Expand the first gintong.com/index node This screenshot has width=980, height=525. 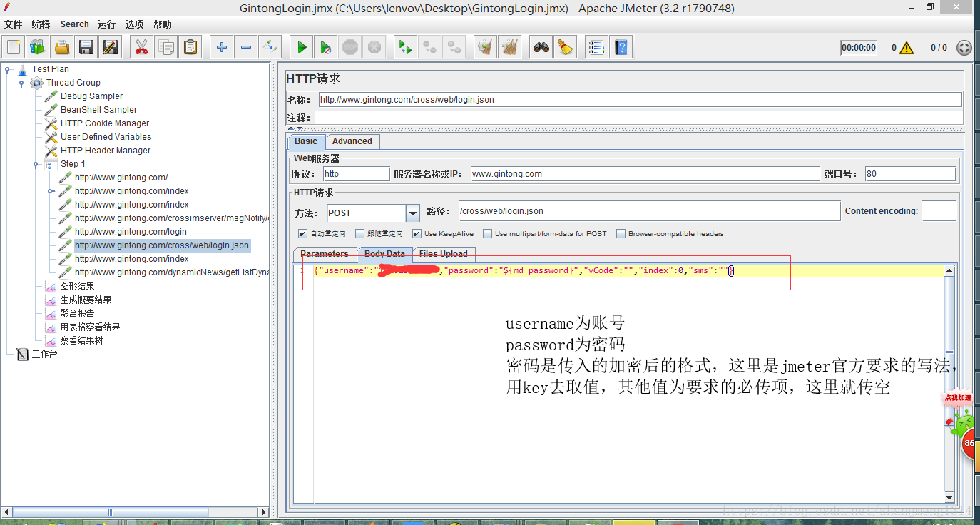(x=51, y=191)
